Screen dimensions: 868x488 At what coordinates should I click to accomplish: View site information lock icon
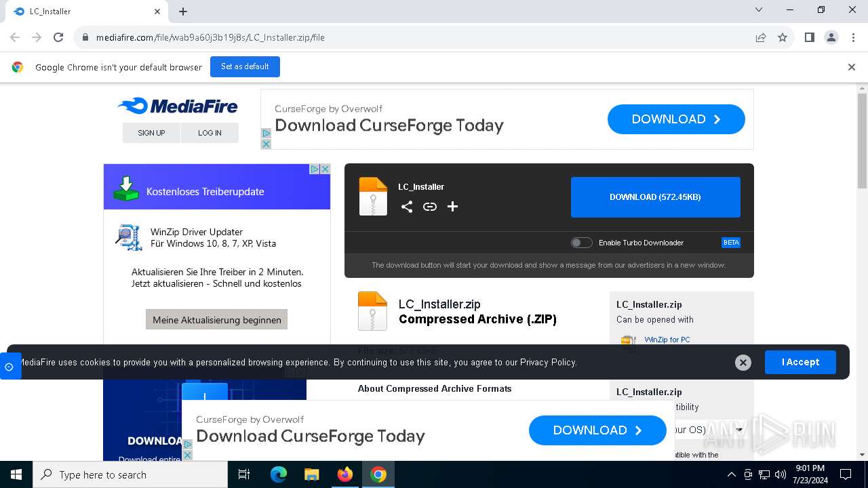pos(85,37)
